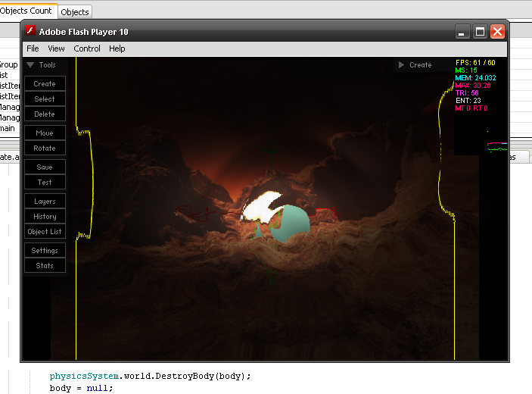Activate the Select tool button

[x=45, y=99]
